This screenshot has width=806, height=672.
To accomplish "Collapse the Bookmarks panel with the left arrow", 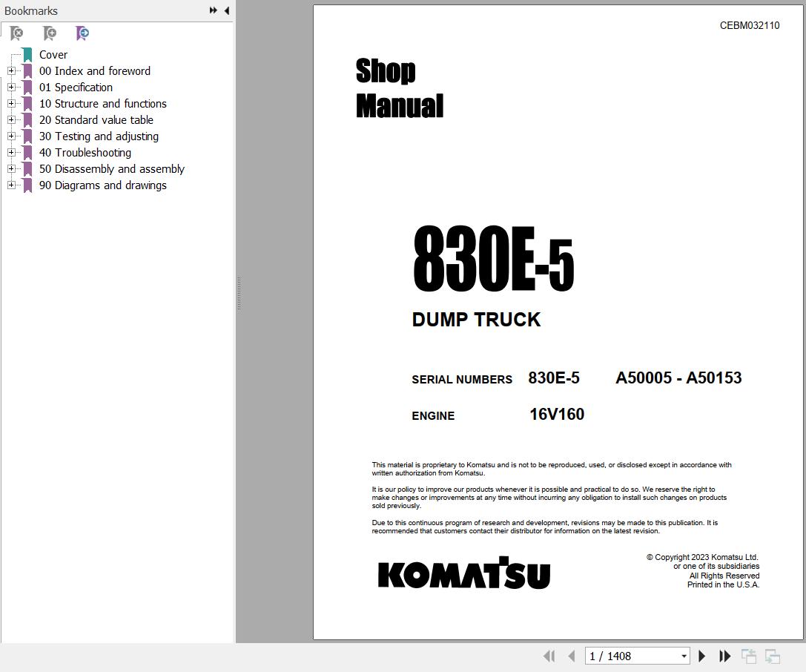I will pos(227,10).
